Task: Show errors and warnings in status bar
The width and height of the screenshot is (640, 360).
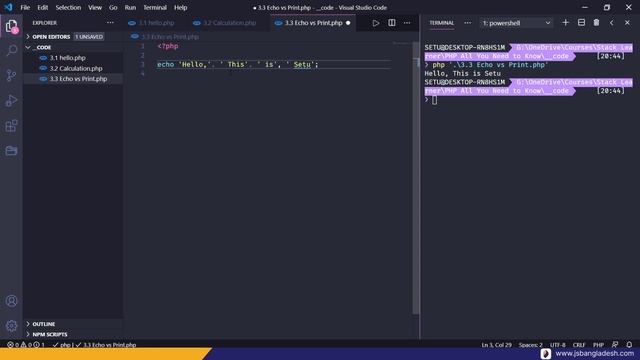Action: coord(26,345)
